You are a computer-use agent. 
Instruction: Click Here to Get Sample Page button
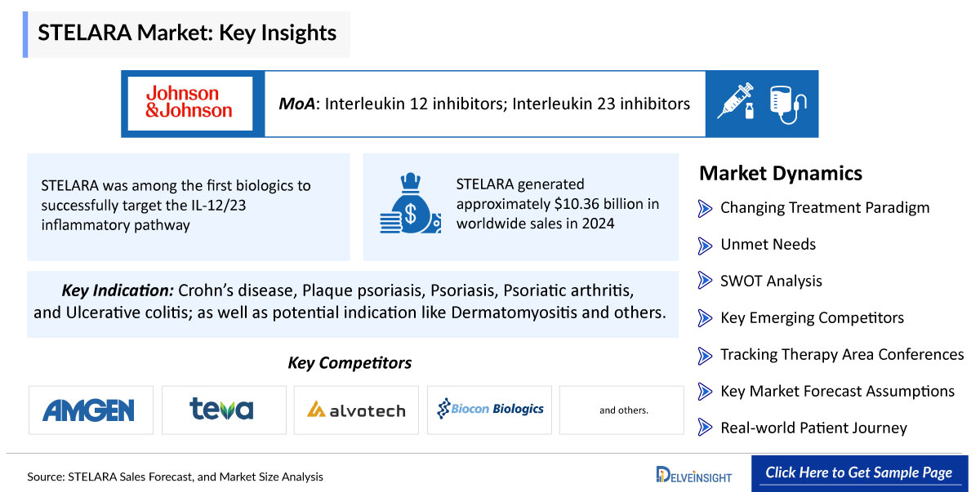pos(859,473)
